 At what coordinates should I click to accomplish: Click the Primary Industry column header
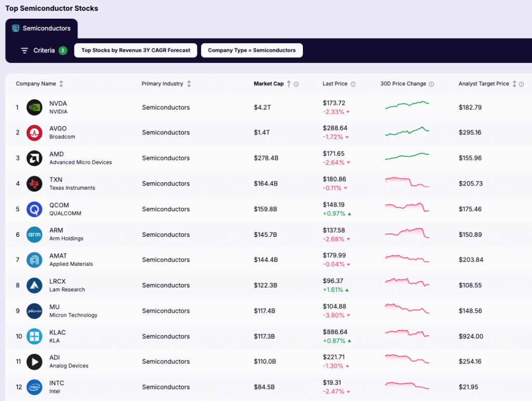162,84
